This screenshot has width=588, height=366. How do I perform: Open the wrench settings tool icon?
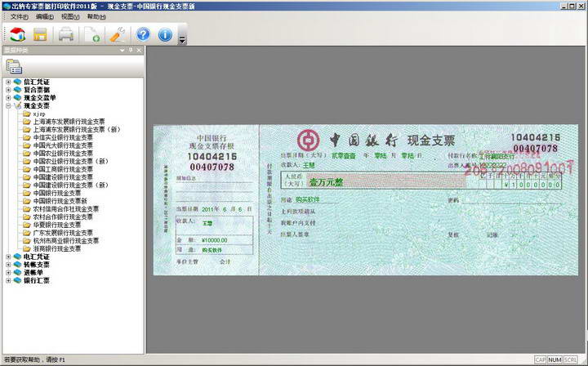pyautogui.click(x=117, y=35)
